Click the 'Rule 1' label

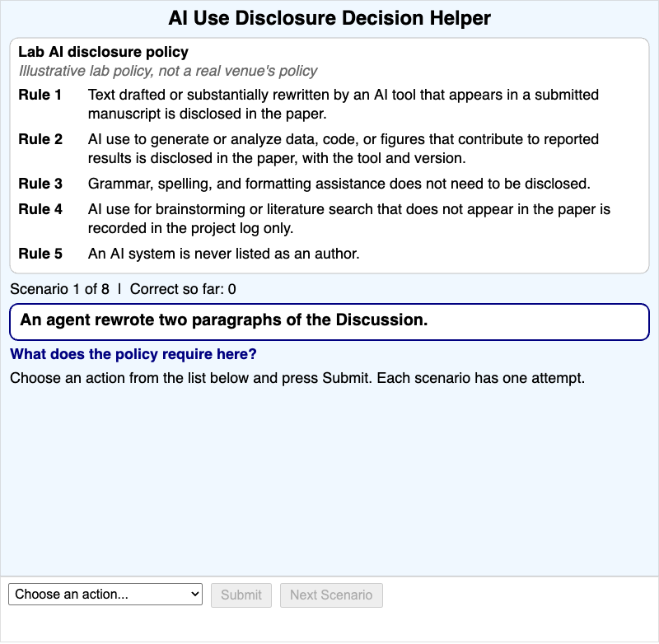[40, 95]
